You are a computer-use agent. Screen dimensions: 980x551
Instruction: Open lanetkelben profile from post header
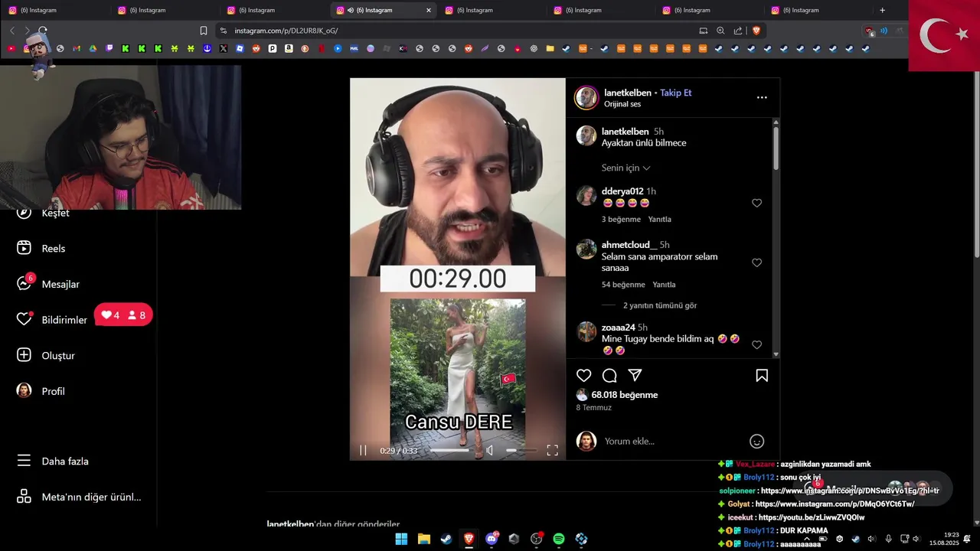click(x=628, y=93)
